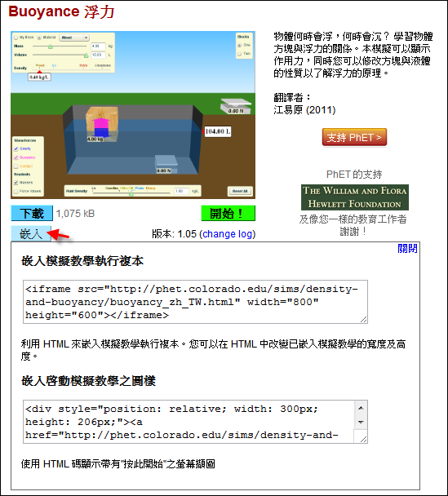Click the '翻譯者：' label
The image size is (448, 496).
pyautogui.click(x=293, y=97)
